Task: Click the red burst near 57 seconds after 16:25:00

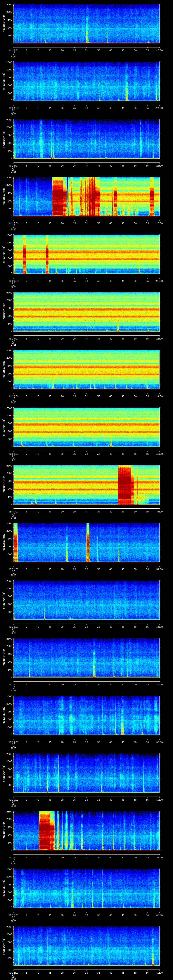Action: pos(152,197)
